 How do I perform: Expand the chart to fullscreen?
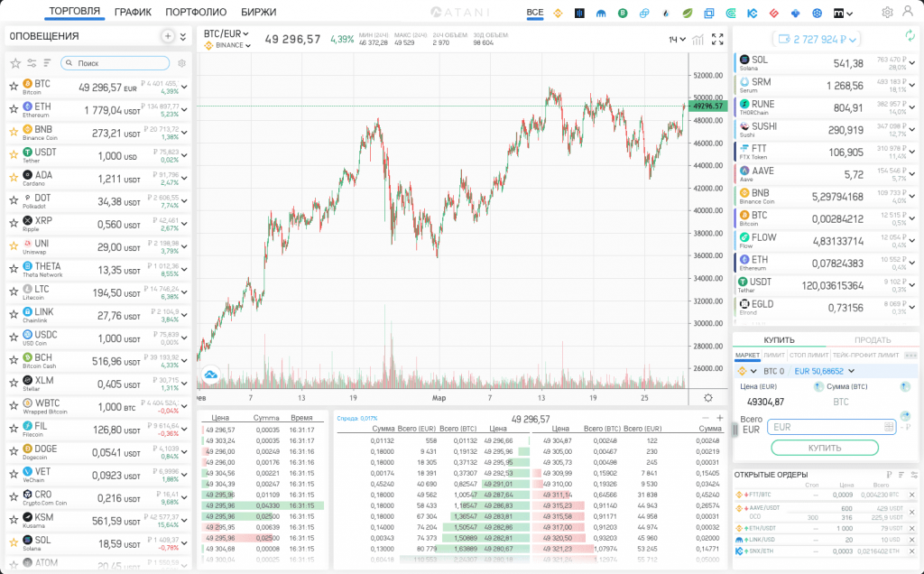[717, 40]
